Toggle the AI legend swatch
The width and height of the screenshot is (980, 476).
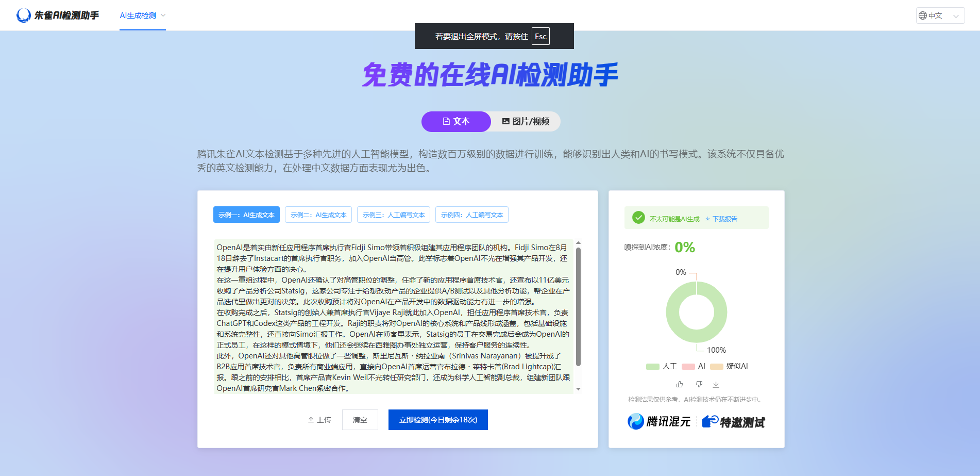pos(688,367)
